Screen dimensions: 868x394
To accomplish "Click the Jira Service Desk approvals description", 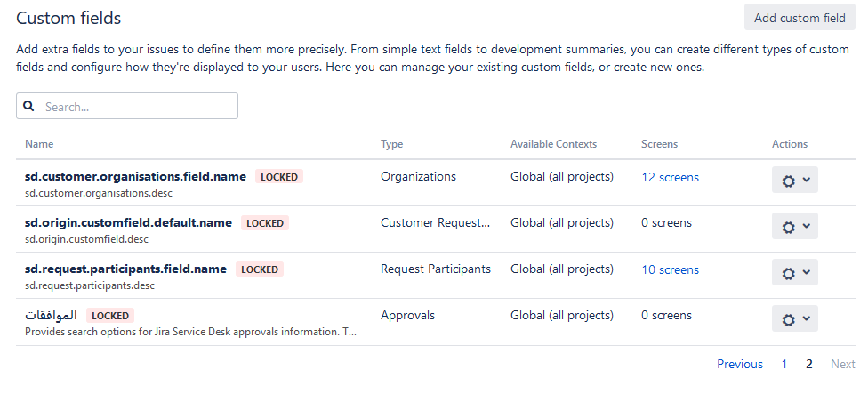I will (190, 332).
